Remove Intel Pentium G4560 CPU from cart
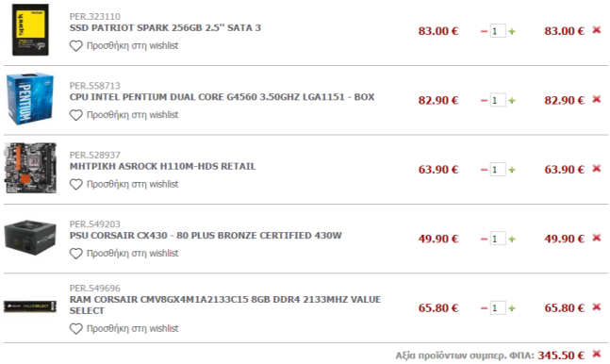This screenshot has width=610, height=364. (x=597, y=99)
